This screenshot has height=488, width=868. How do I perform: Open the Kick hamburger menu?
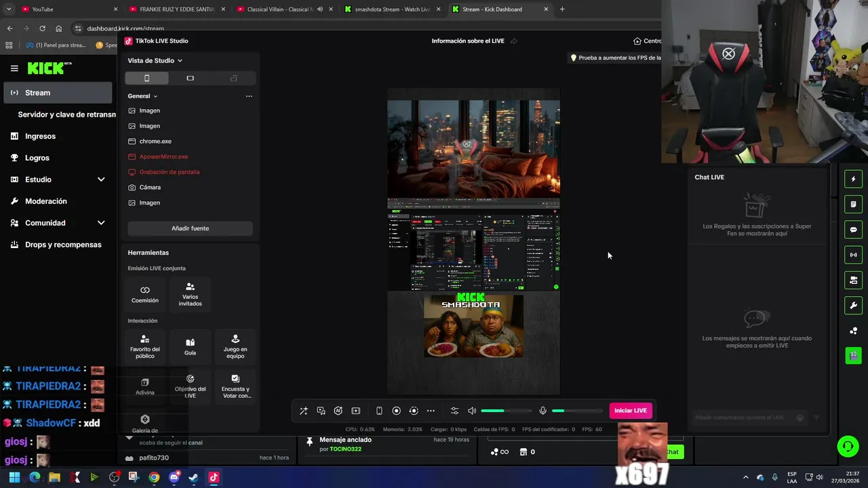[x=14, y=68]
